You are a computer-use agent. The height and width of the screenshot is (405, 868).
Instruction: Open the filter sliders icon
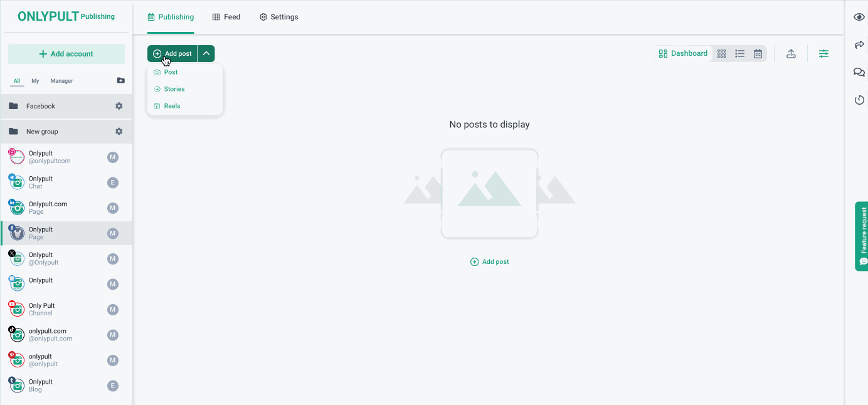click(x=823, y=54)
